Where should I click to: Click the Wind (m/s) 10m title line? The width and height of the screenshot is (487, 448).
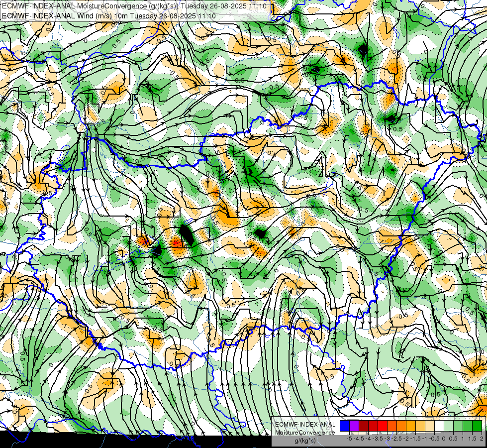[x=109, y=16]
